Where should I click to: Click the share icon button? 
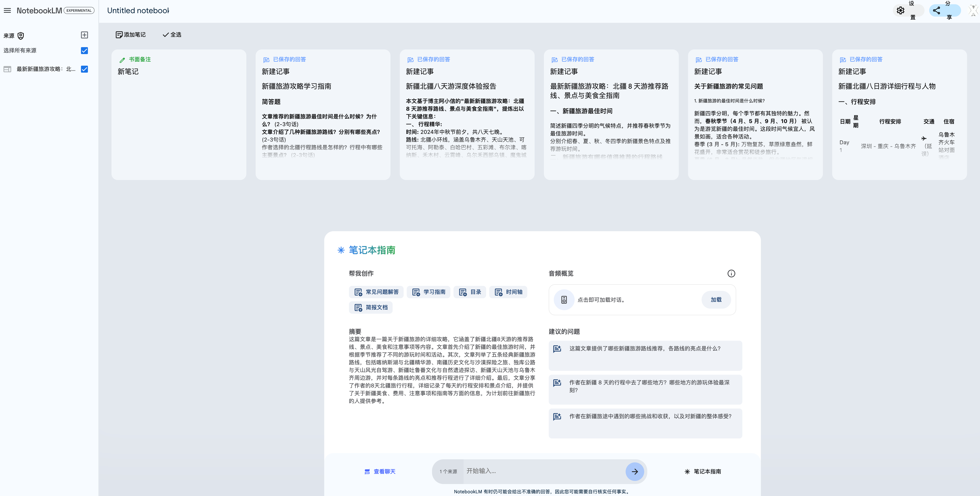coord(937,11)
